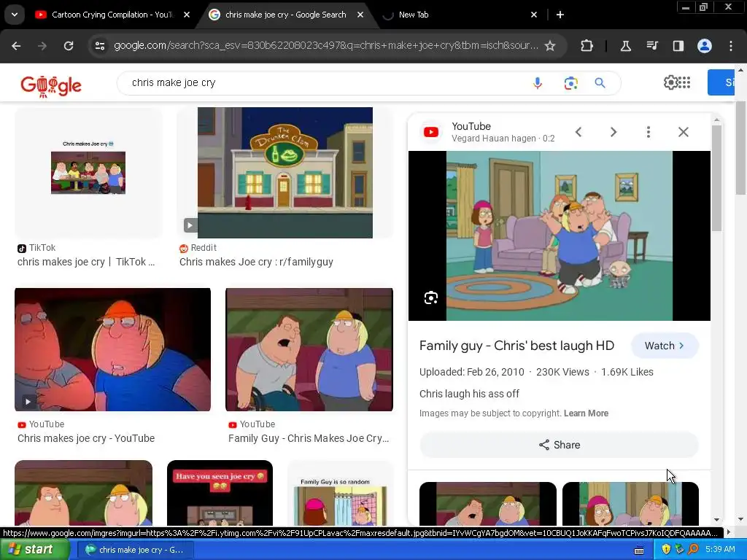The height and width of the screenshot is (560, 747).
Task: Open Google quick settings gear
Action: pyautogui.click(x=670, y=82)
